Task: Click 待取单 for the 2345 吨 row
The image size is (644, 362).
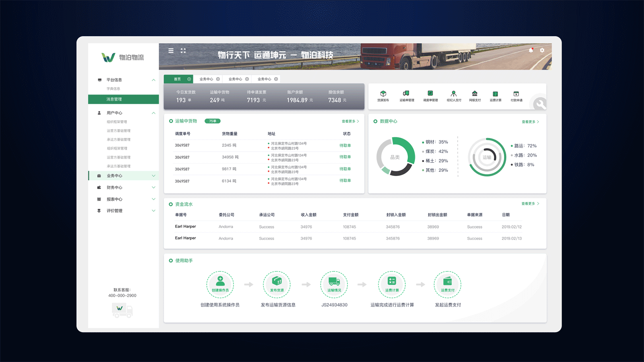Action: click(x=345, y=146)
